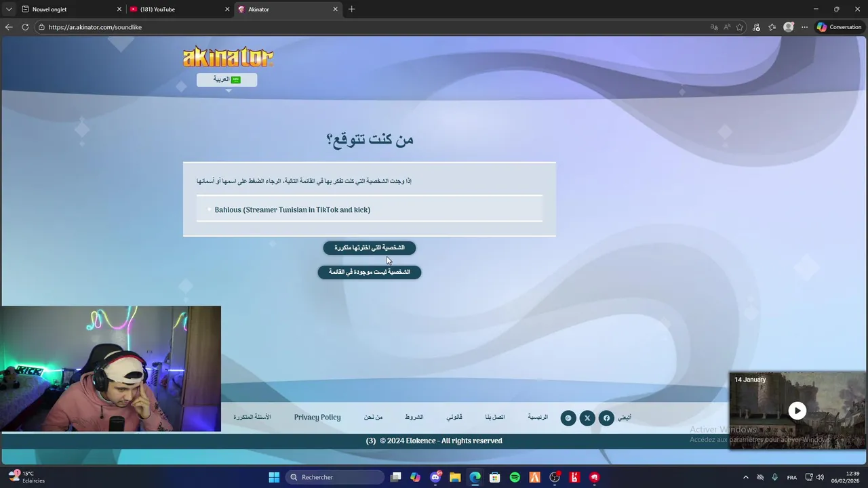Open Discord from the taskbar
Screen dimensions: 868x488
[435, 477]
